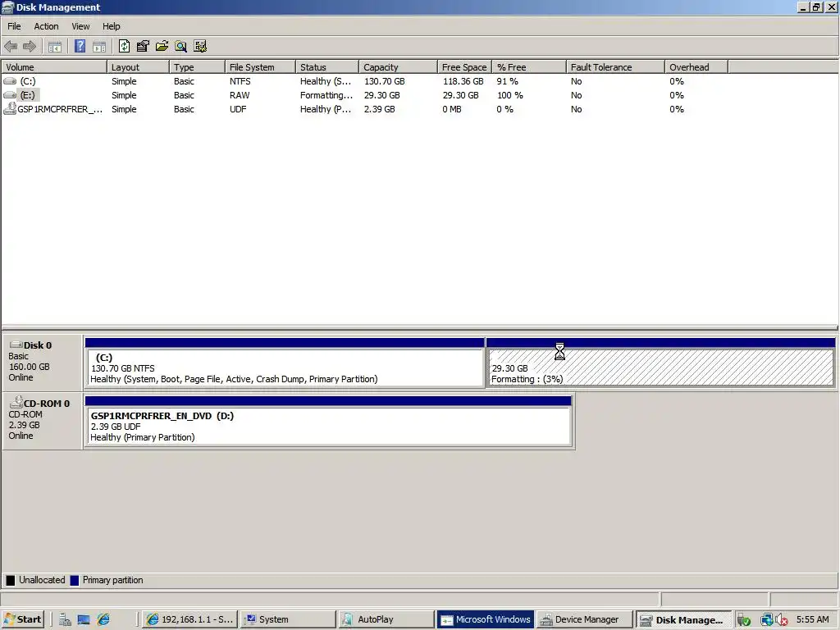
Task: Launch Internet Explorer from quick launch
Action: (x=103, y=619)
